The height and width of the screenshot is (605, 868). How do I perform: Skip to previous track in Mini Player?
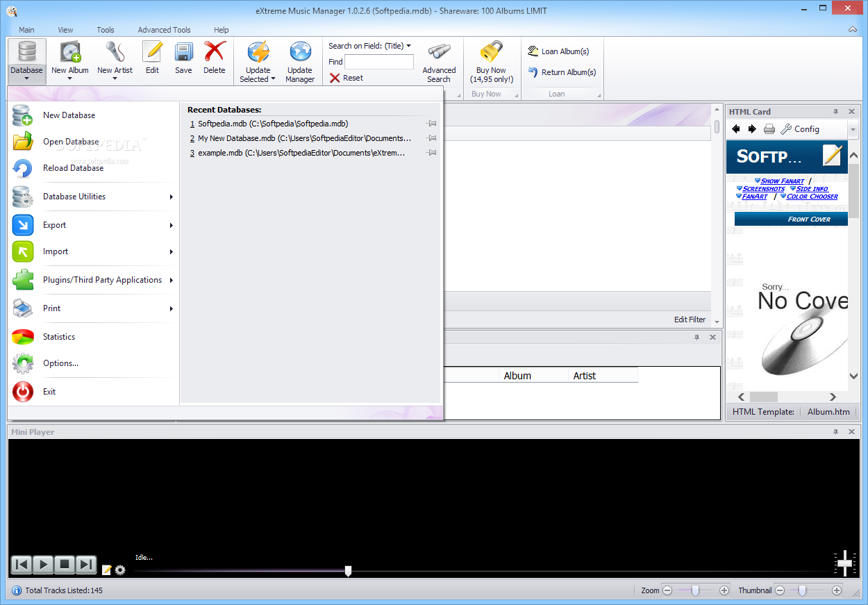[22, 565]
